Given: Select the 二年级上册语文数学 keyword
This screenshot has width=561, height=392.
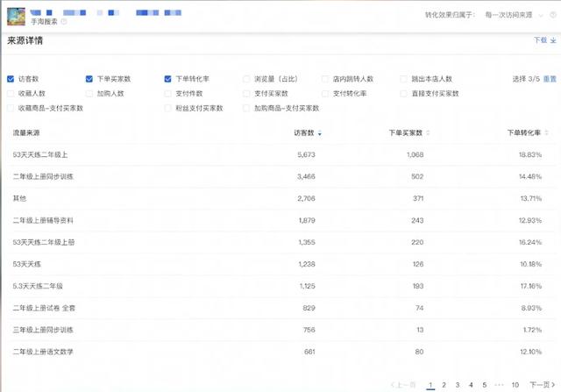Looking at the screenshot, I should tap(43, 352).
